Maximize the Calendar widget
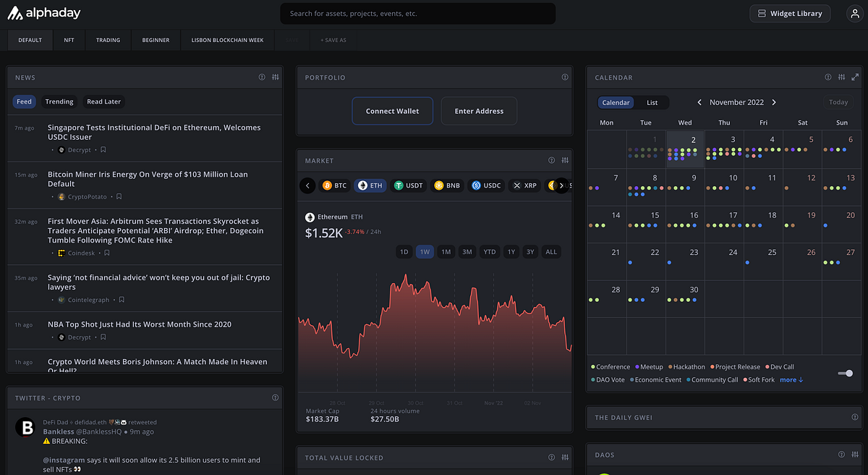The image size is (868, 475). pos(855,77)
